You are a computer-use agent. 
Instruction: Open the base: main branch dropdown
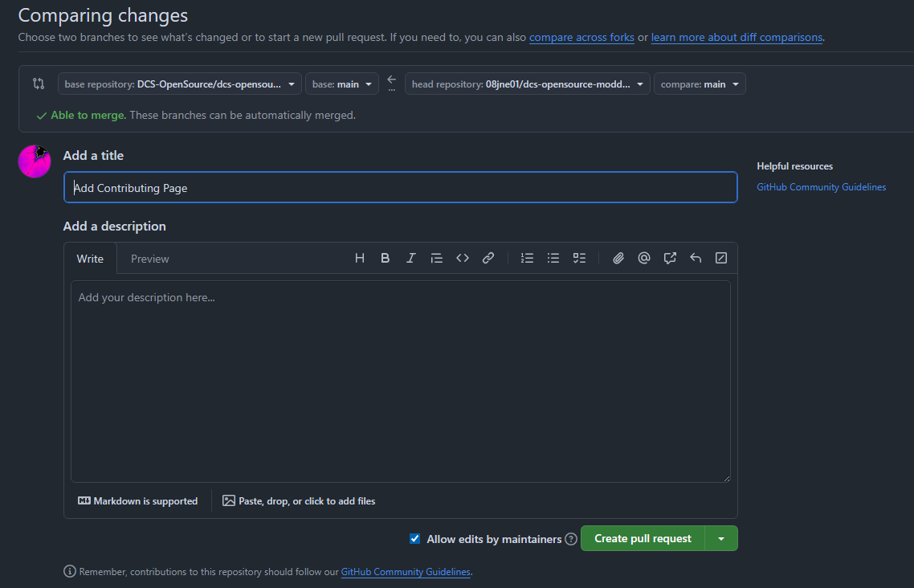tap(341, 84)
